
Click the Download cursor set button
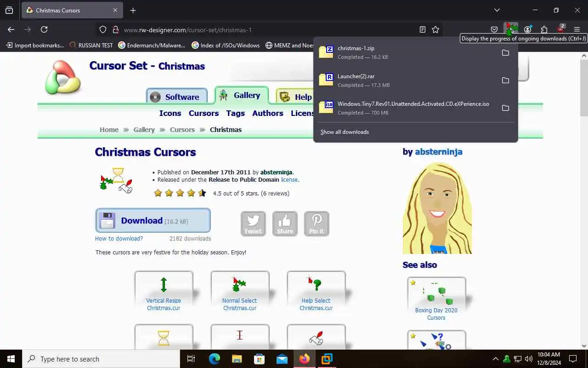153,220
